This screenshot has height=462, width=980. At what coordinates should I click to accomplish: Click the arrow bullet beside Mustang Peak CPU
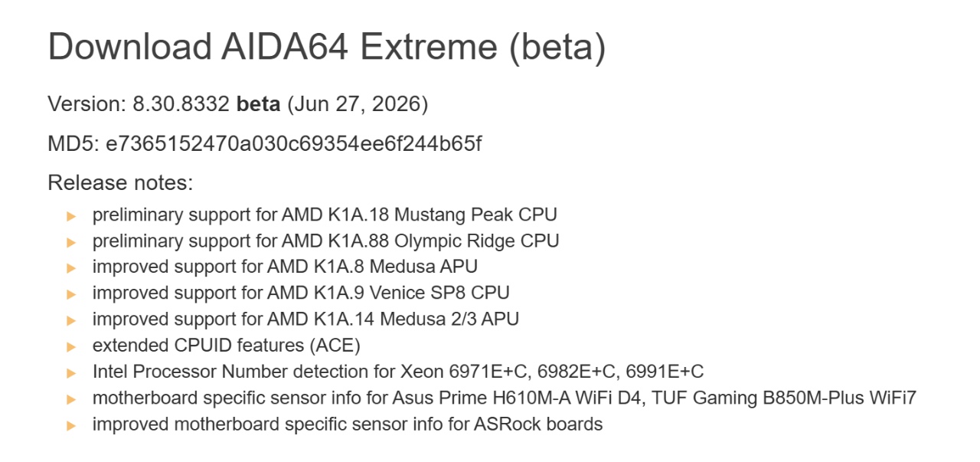click(72, 217)
